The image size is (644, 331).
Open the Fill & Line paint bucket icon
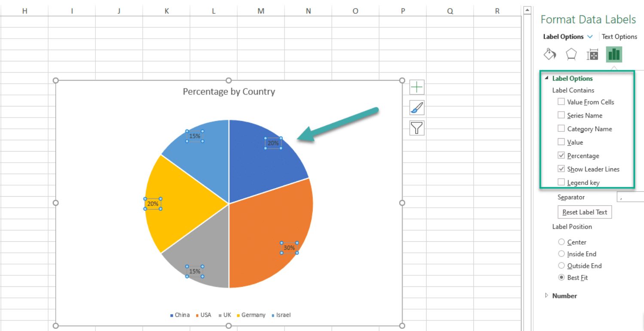[550, 55]
